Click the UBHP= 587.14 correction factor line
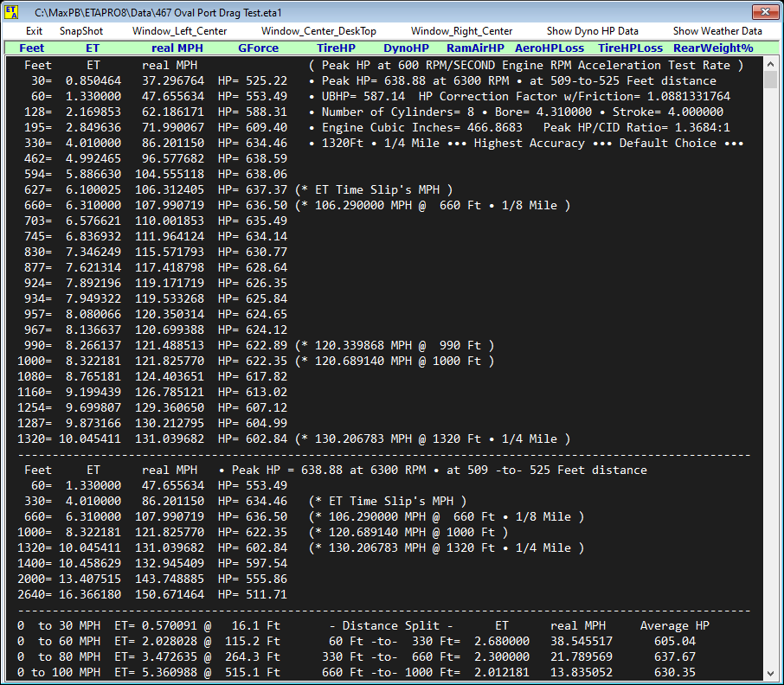The height and width of the screenshot is (685, 784). pyautogui.click(x=519, y=96)
